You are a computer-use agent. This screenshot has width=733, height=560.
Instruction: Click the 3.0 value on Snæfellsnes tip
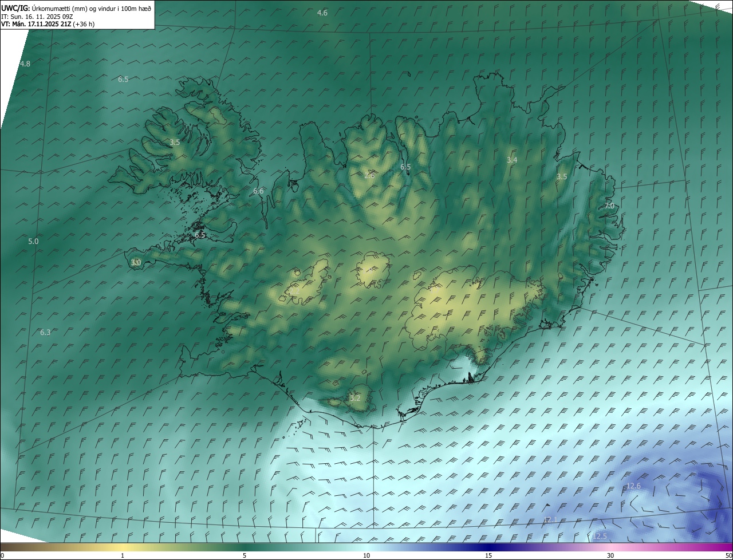(x=136, y=262)
